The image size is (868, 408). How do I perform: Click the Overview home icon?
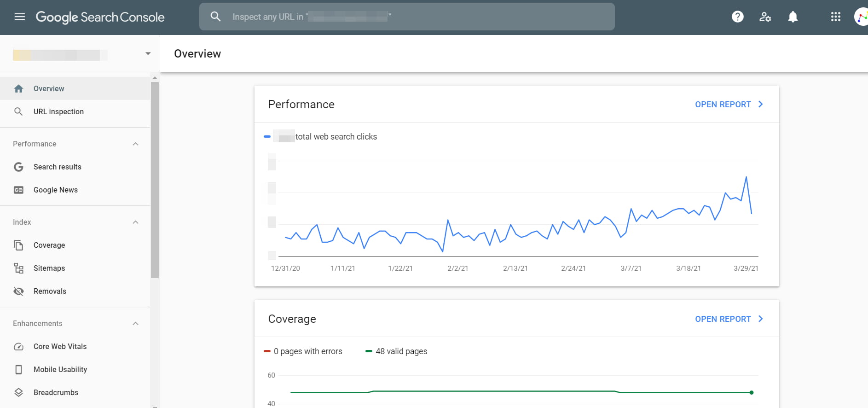(18, 88)
